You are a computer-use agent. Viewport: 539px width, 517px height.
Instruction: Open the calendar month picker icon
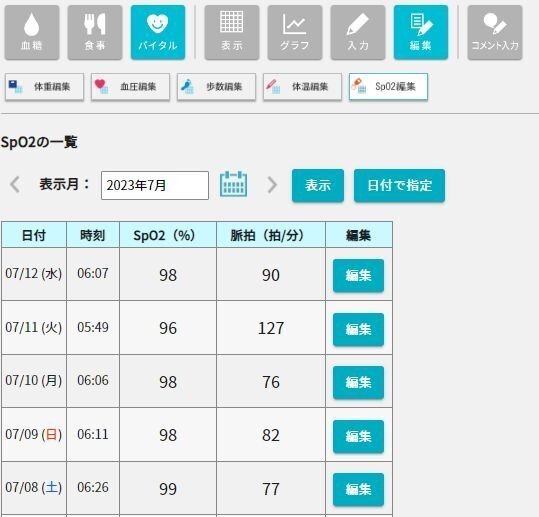233,184
